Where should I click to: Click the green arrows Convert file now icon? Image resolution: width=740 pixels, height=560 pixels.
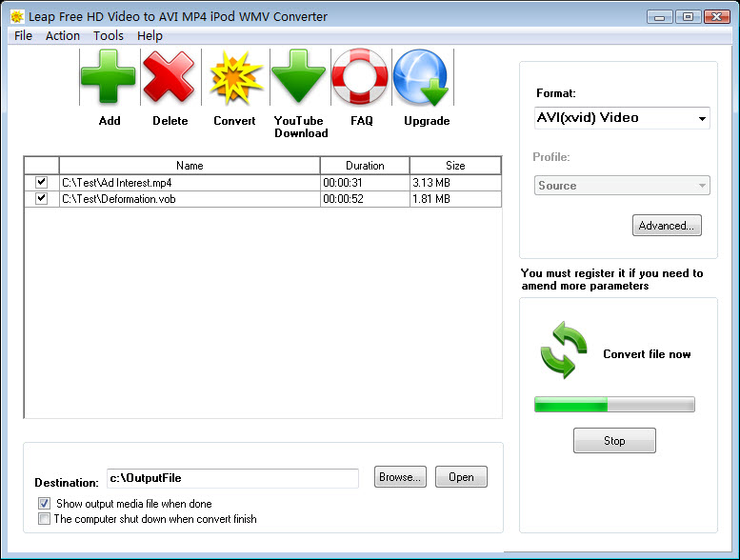point(564,350)
